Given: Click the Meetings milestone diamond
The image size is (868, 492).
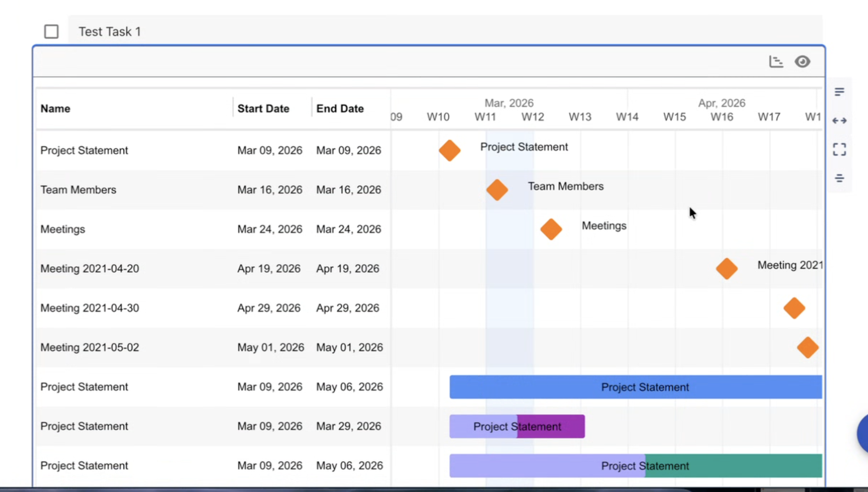Looking at the screenshot, I should 551,229.
